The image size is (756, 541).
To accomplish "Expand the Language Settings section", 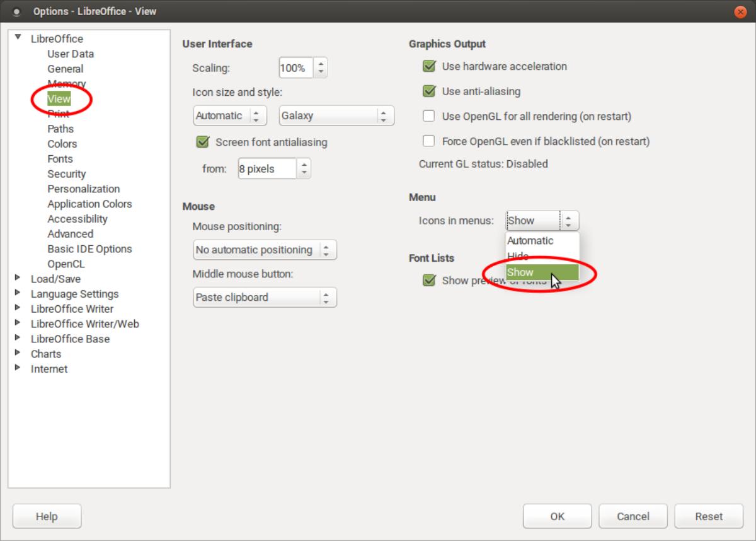I will 17,294.
